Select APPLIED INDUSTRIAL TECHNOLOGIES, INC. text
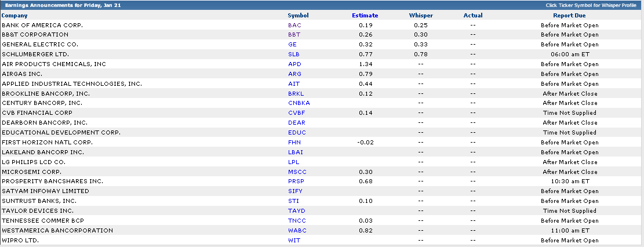The width and height of the screenshot is (644, 247). click(72, 84)
